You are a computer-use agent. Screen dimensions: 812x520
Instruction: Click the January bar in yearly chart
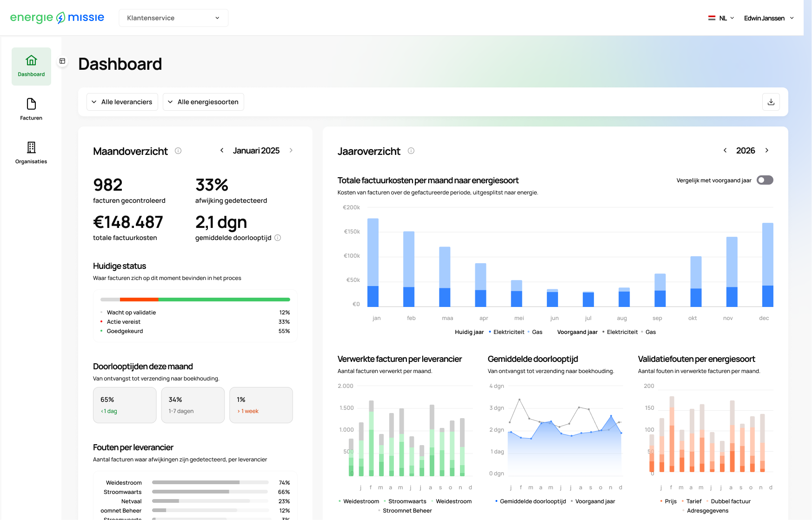click(x=373, y=262)
